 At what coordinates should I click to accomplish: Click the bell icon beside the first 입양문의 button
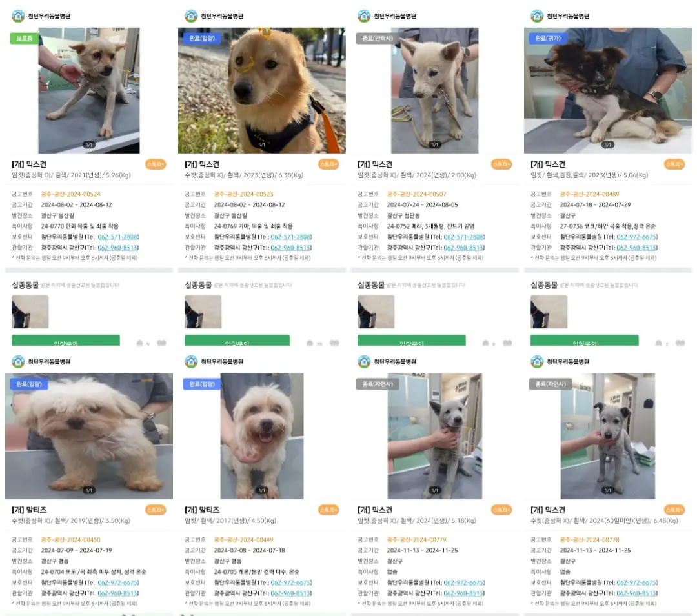(139, 343)
